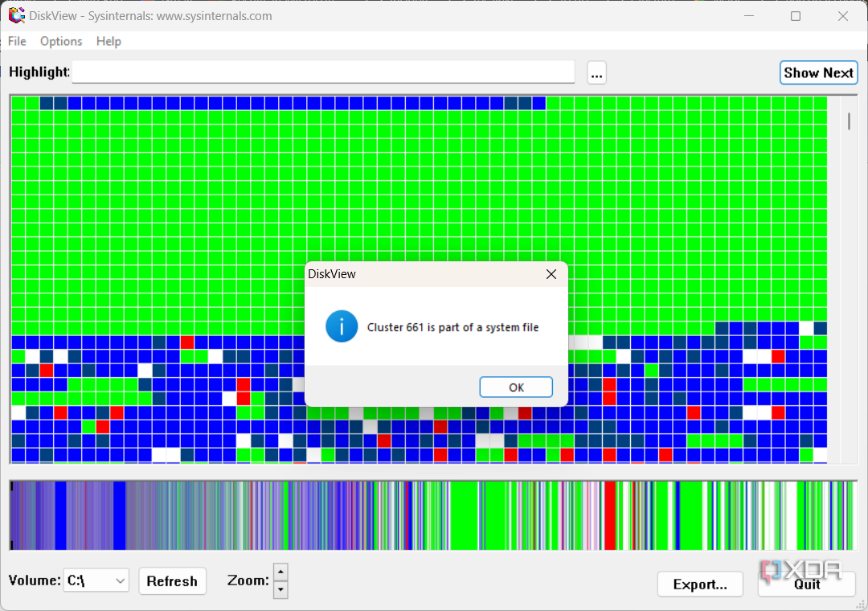
Task: Click the blue information icon in dialog
Action: click(x=342, y=326)
